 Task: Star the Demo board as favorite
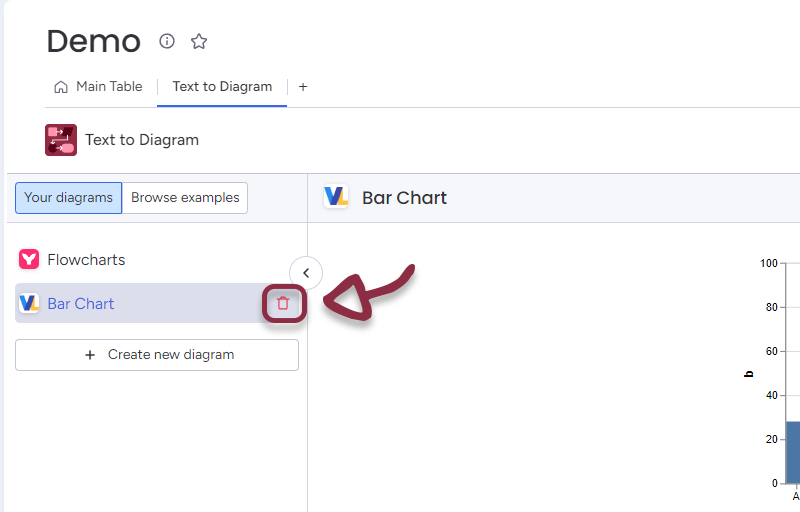click(199, 41)
